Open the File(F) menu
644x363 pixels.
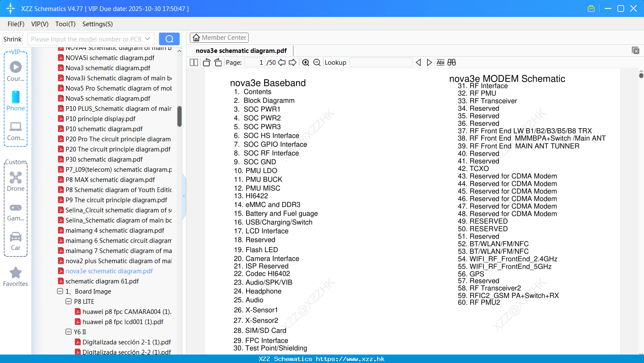(x=16, y=24)
